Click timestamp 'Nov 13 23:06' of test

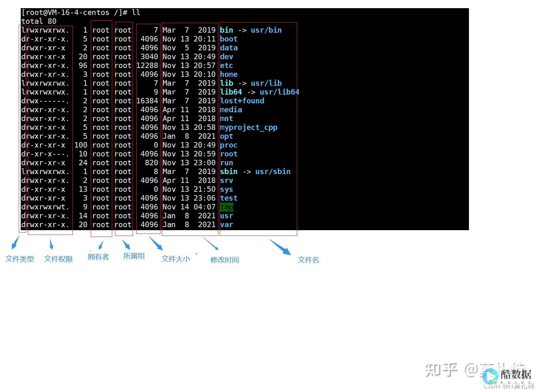pyautogui.click(x=189, y=198)
